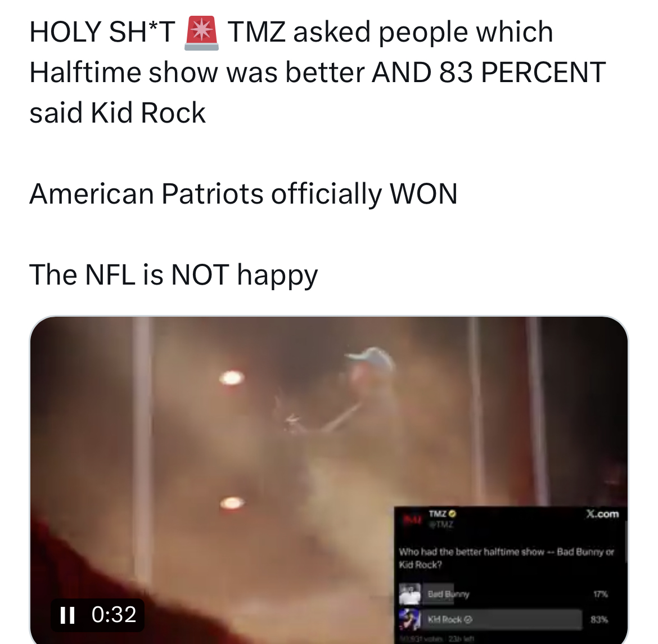Select the Bad Bunny poll thumbnail image
Screen dimensions: 658x644
click(409, 594)
